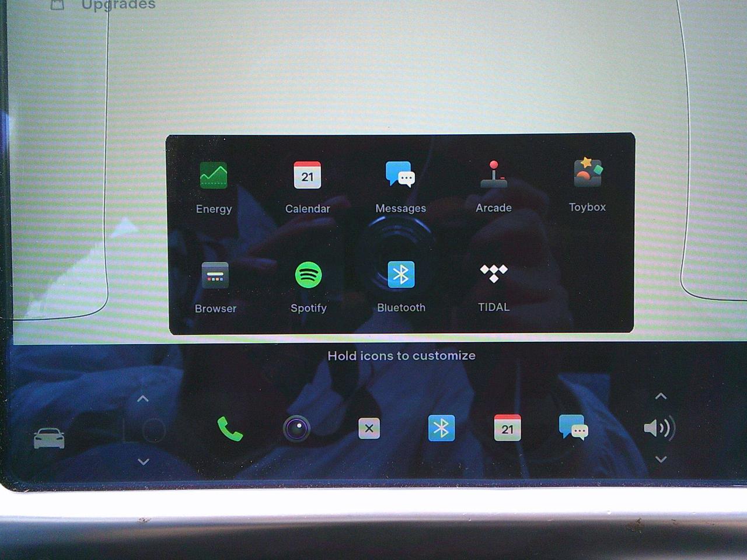Lower volume with the down chevron
Image resolution: width=747 pixels, height=560 pixels.
pyautogui.click(x=661, y=460)
